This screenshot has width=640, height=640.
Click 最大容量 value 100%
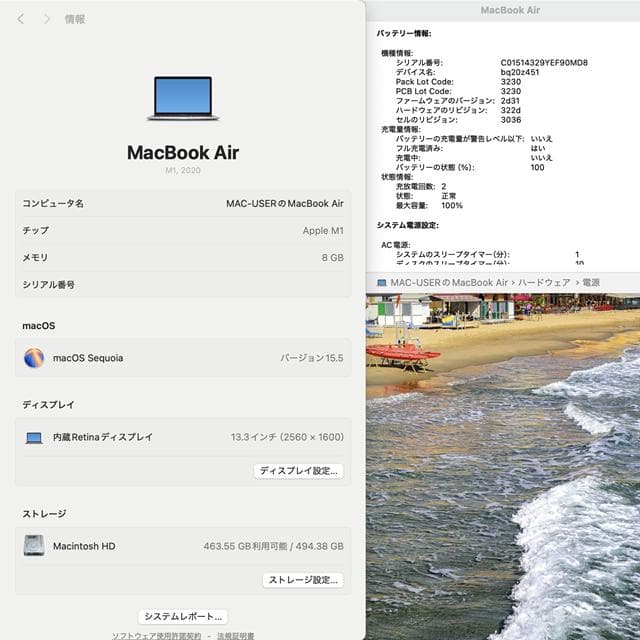(452, 205)
